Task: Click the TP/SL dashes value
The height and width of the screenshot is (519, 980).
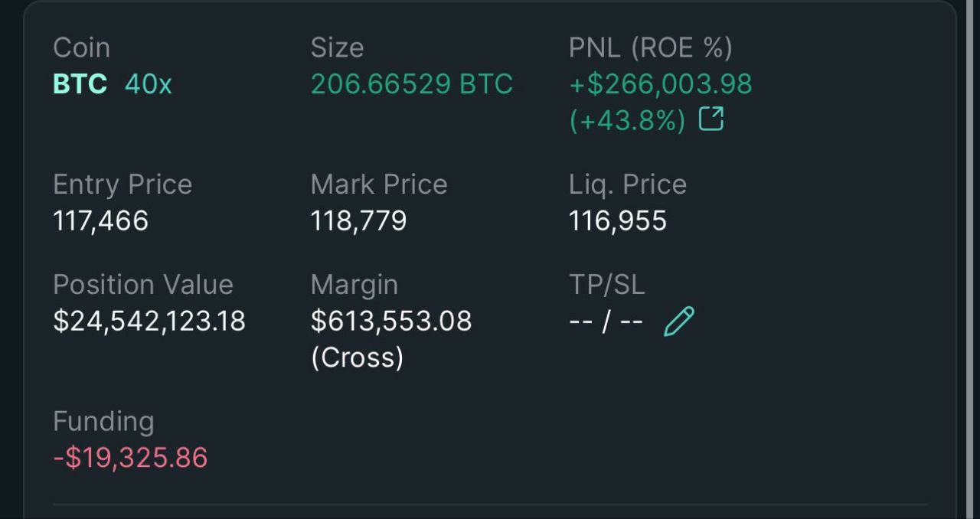Action: [606, 322]
